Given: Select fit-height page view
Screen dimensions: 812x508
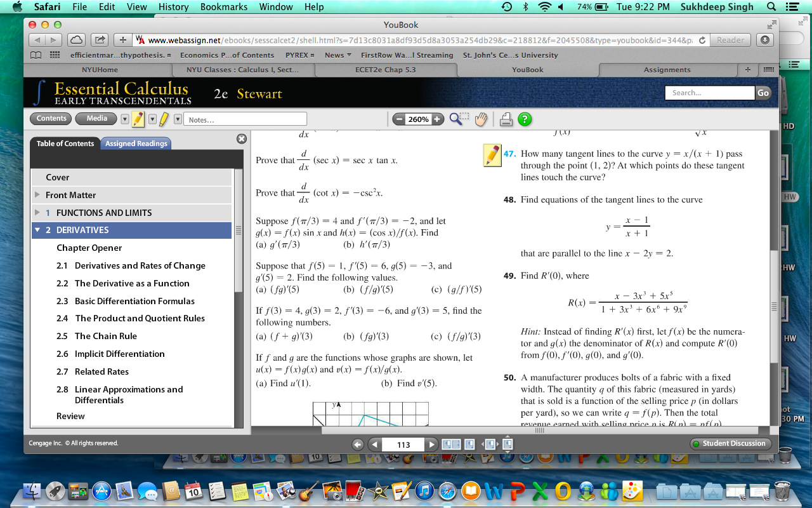Looking at the screenshot, I should (507, 444).
